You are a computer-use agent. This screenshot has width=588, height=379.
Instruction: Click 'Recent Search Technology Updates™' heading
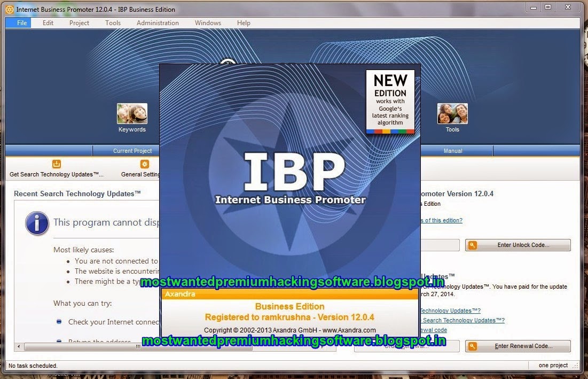(77, 194)
